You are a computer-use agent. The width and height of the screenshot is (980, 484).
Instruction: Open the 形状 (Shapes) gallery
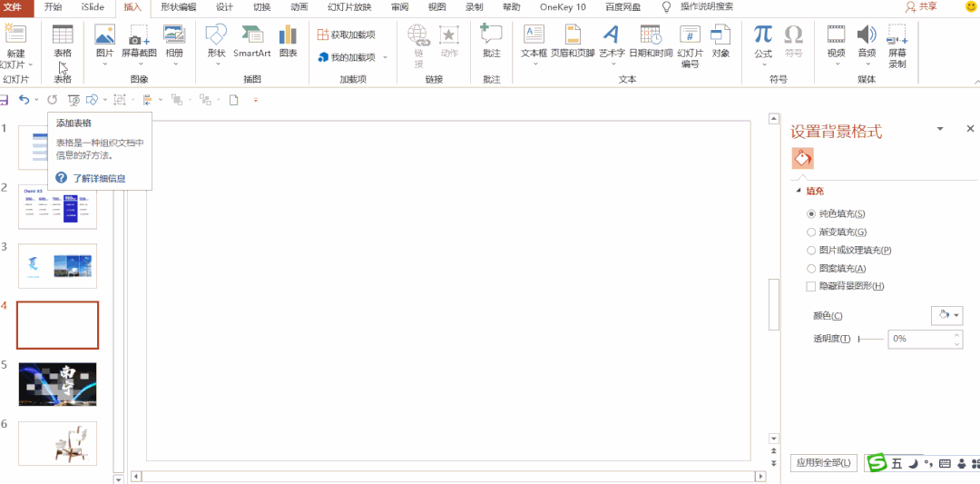click(216, 41)
